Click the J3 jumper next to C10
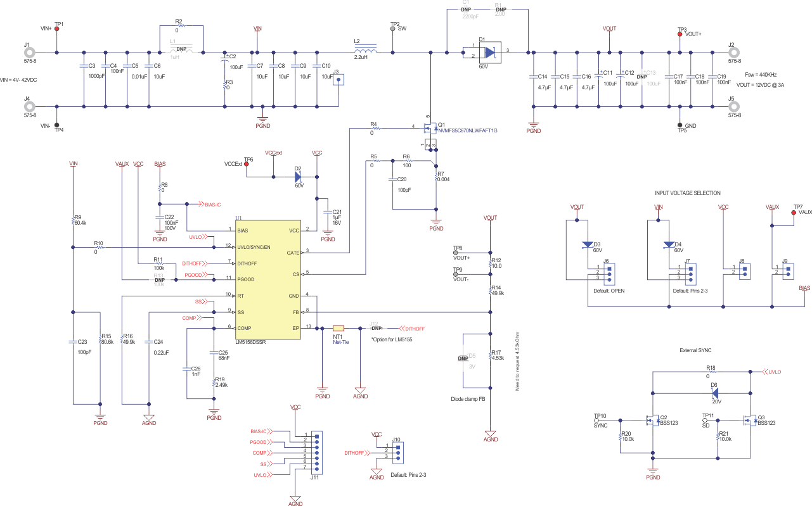The image size is (812, 506). 339,80
